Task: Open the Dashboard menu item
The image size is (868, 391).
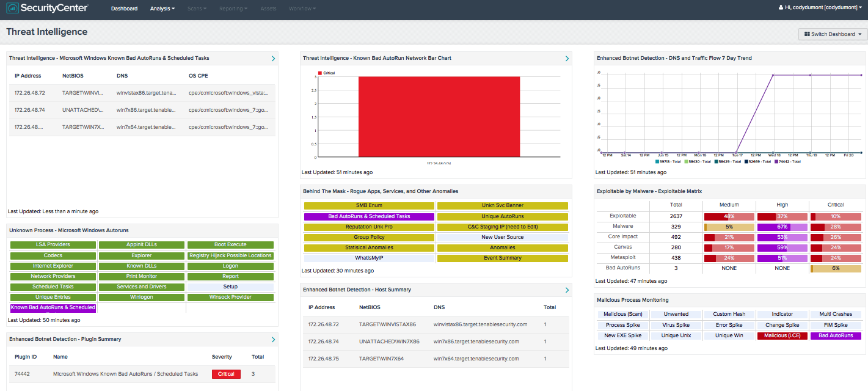Action: pyautogui.click(x=124, y=9)
